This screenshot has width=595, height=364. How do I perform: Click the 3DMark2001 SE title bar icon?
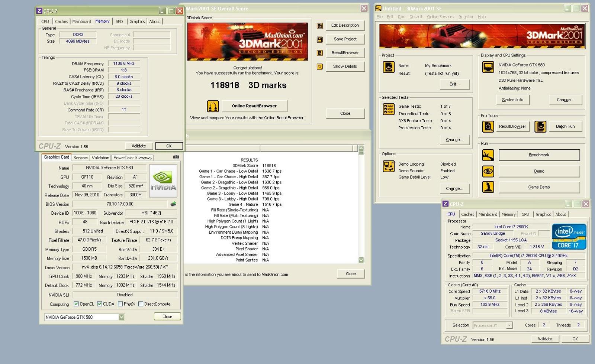coord(378,9)
